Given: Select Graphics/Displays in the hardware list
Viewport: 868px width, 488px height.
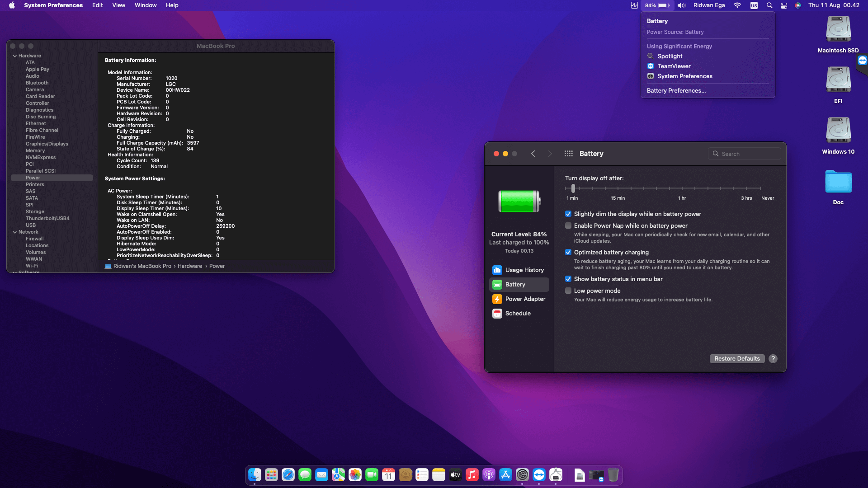Looking at the screenshot, I should (47, 144).
